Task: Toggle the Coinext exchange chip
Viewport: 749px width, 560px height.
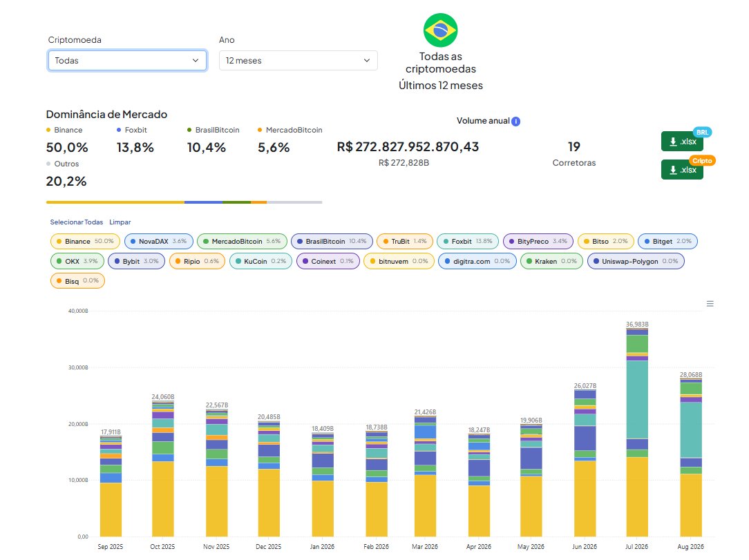Action: pyautogui.click(x=328, y=261)
